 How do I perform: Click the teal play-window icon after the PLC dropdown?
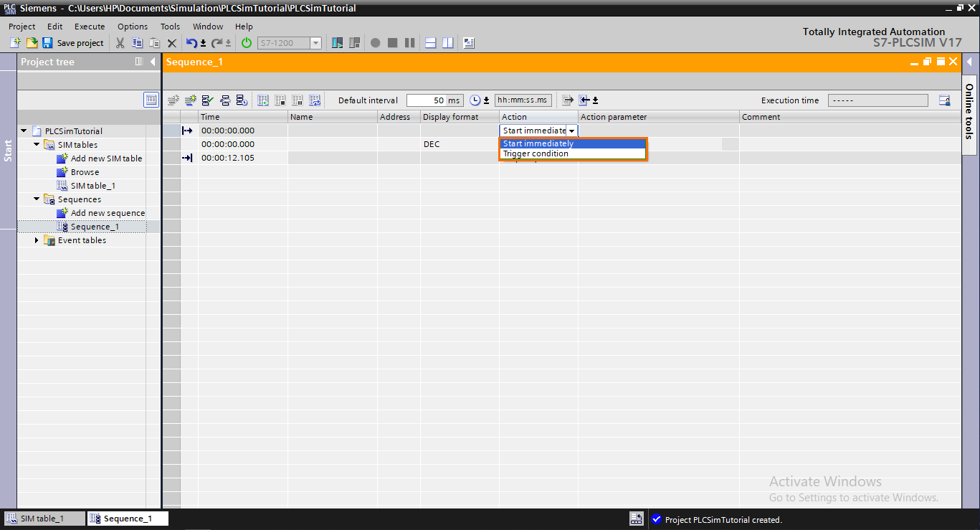tap(337, 43)
